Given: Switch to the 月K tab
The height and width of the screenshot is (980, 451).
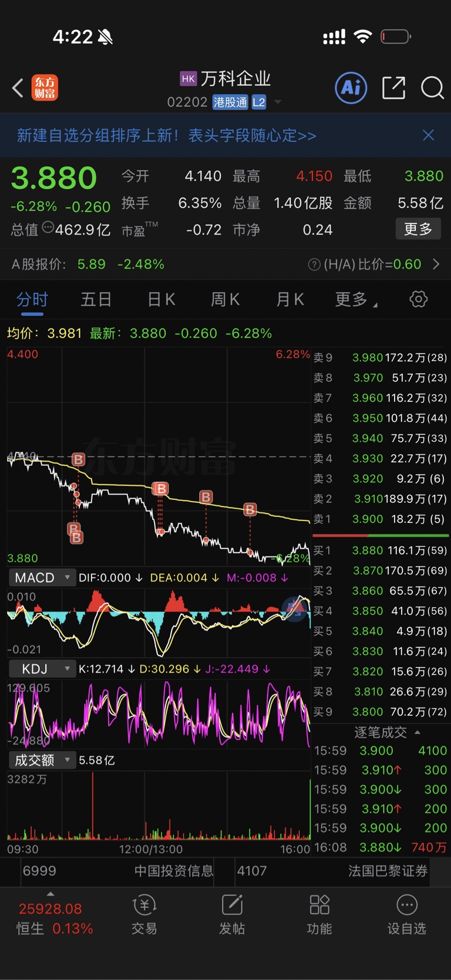Looking at the screenshot, I should (290, 299).
